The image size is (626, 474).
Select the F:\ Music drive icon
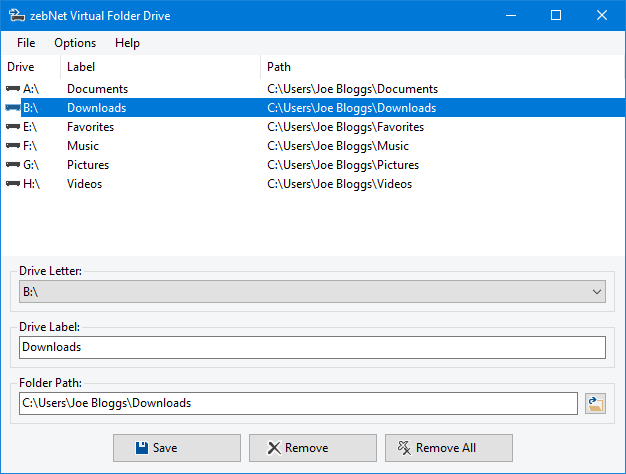click(13, 146)
